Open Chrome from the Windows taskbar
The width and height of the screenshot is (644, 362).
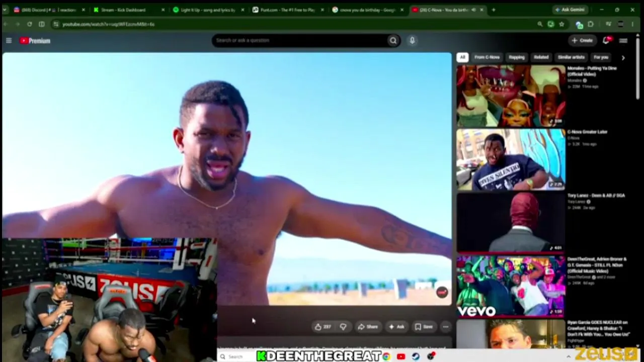[386, 356]
